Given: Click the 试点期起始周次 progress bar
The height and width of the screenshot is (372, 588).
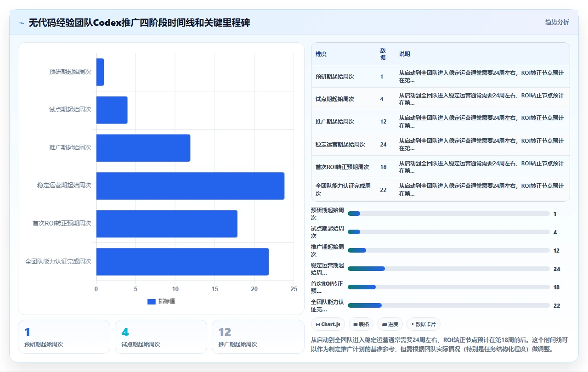Looking at the screenshot, I should coord(449,232).
